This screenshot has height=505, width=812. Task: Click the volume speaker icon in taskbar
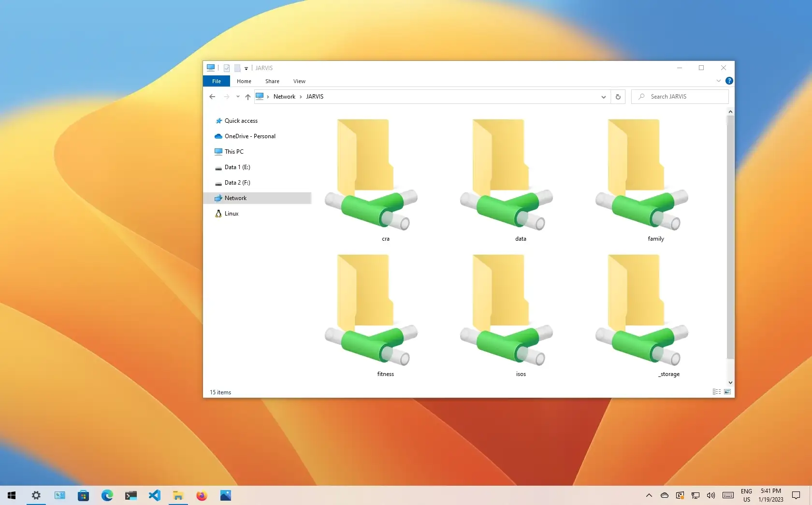pos(710,495)
